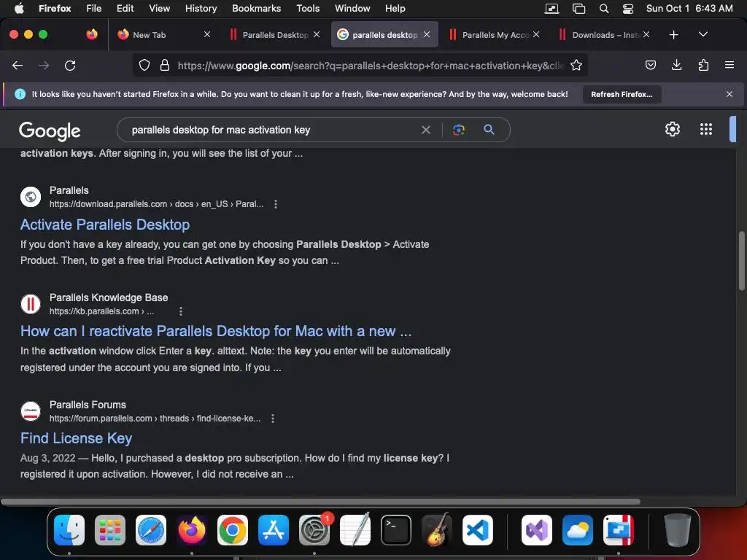Viewport: 747px width, 560px height.
Task: Switch to the New Tab tab
Action: click(163, 35)
